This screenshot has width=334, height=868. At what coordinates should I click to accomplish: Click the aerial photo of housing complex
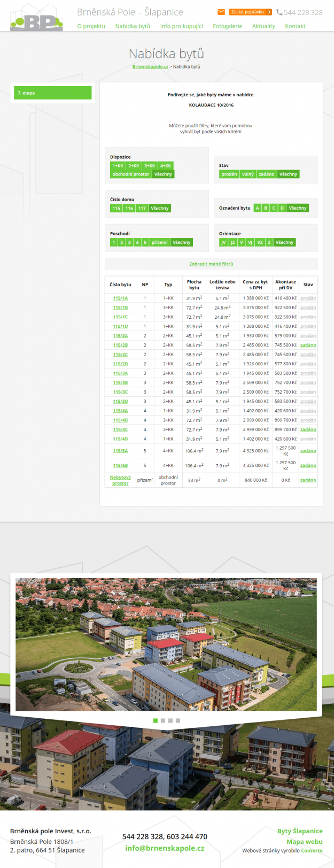click(x=166, y=644)
